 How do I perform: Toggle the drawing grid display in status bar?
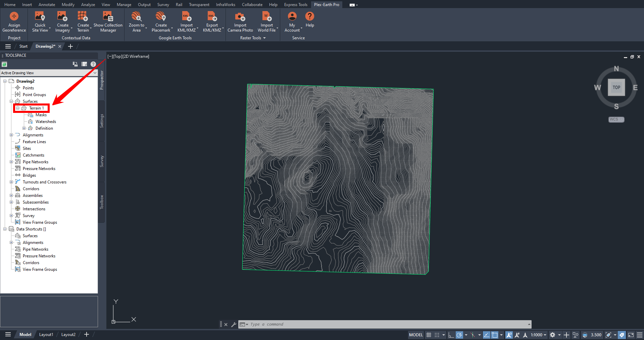[x=429, y=335]
